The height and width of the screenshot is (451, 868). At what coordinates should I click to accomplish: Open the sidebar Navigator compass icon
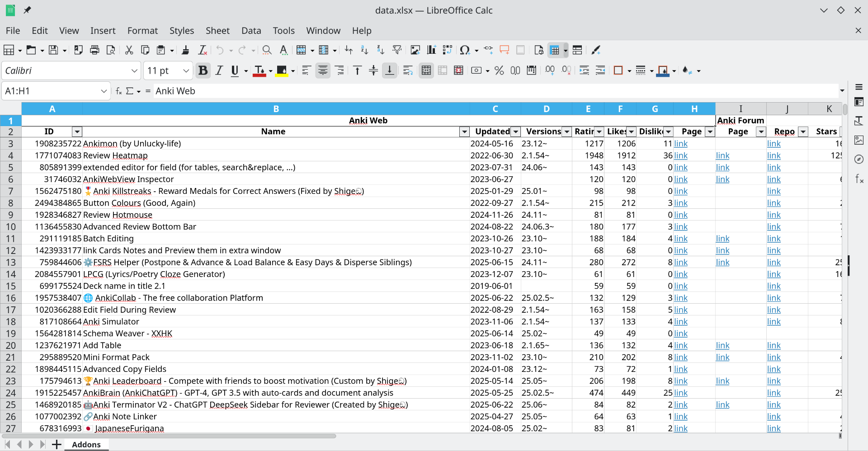click(x=859, y=159)
